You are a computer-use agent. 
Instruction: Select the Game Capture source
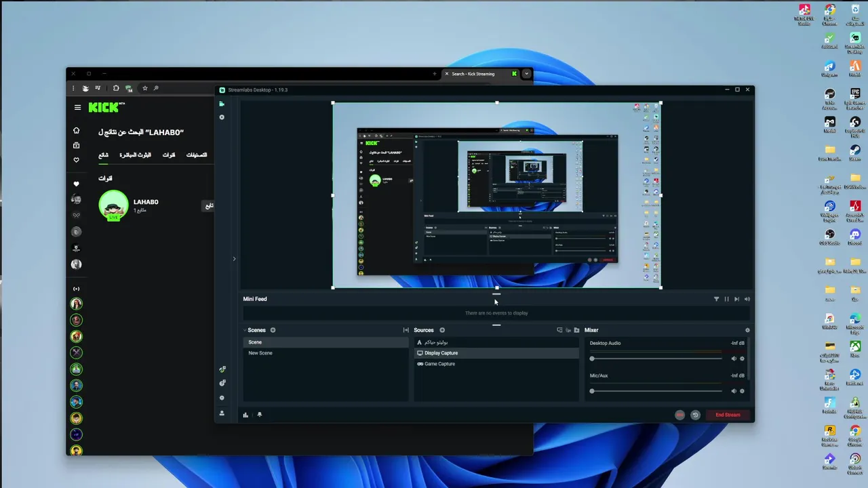[x=496, y=364]
